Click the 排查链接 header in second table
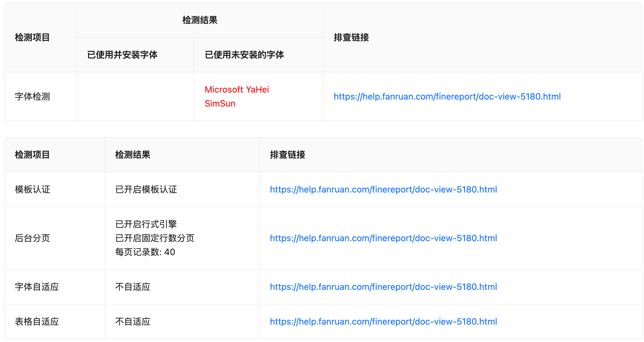644x342 pixels. pyautogui.click(x=288, y=155)
